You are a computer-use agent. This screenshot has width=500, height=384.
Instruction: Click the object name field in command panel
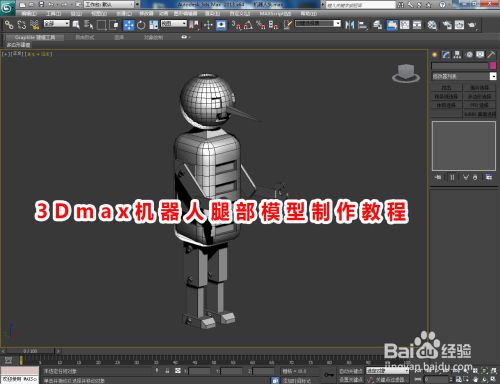(460, 66)
